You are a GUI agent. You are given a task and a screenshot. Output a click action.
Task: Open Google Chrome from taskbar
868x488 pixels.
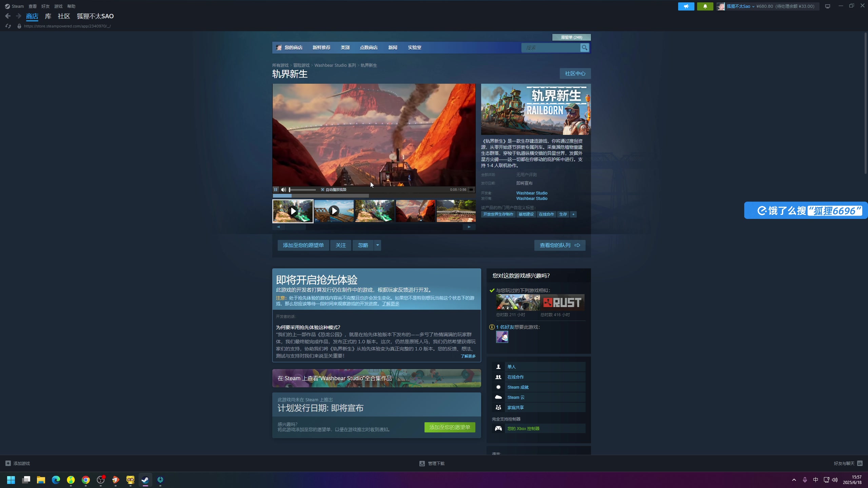click(x=86, y=480)
